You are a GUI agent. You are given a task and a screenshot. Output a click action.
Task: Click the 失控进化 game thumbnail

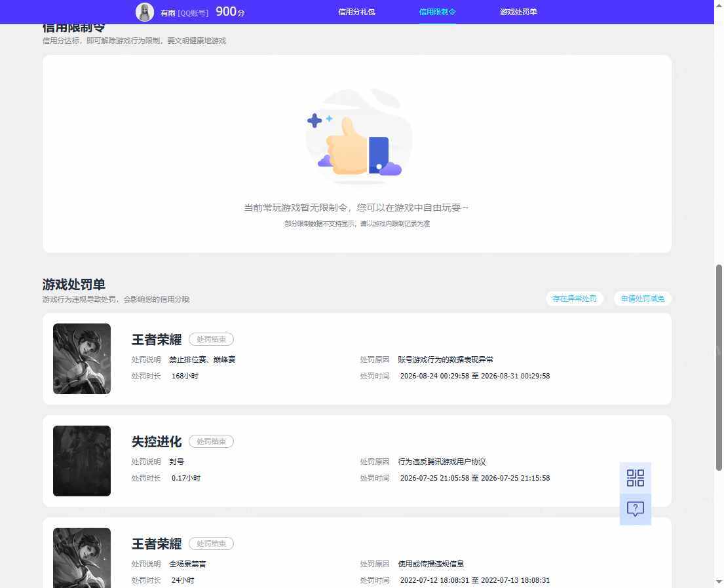tap(82, 460)
